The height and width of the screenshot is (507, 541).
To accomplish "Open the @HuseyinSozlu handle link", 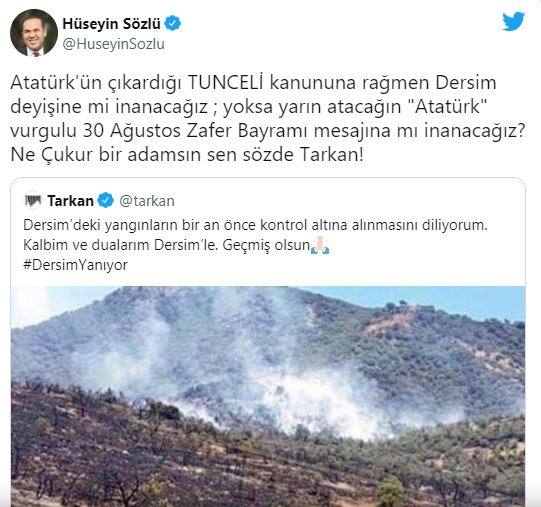I will pos(114,45).
